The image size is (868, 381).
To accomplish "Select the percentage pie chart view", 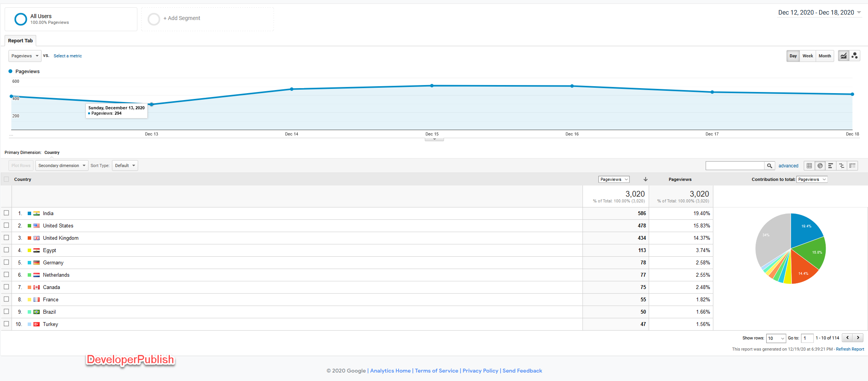I will pyautogui.click(x=820, y=165).
